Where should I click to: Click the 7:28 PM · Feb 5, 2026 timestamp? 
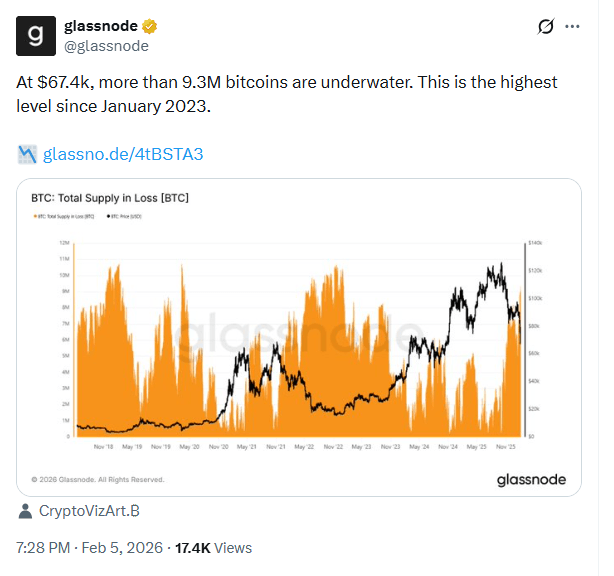tap(84, 548)
